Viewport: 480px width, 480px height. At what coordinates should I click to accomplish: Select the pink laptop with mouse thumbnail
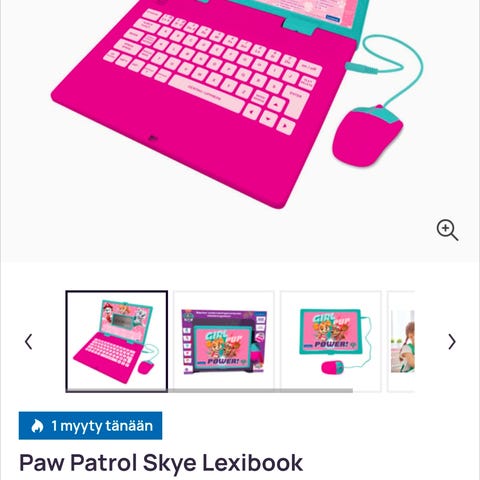(117, 341)
